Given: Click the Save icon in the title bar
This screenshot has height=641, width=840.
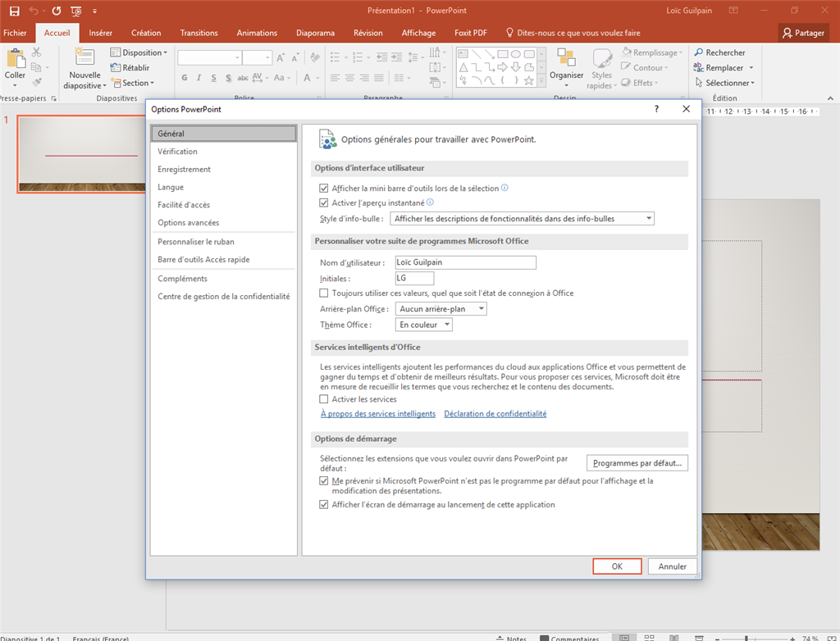Looking at the screenshot, I should [x=15, y=11].
